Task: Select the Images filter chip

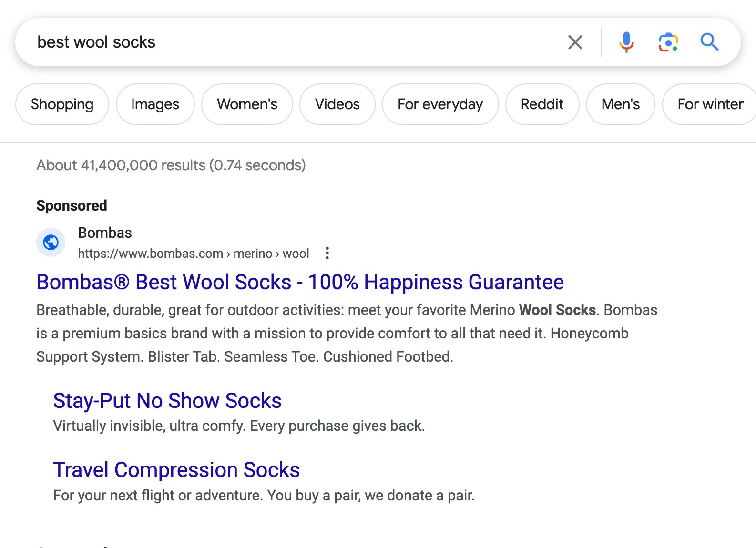Action: point(155,104)
